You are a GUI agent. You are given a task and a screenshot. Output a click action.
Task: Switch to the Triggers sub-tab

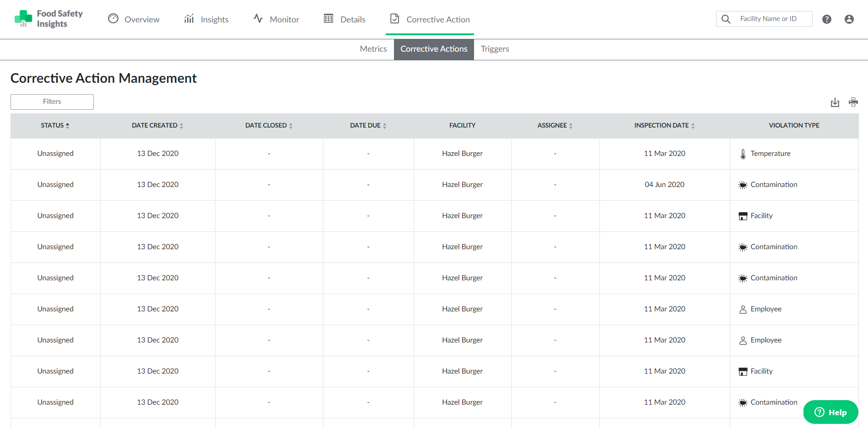click(495, 49)
